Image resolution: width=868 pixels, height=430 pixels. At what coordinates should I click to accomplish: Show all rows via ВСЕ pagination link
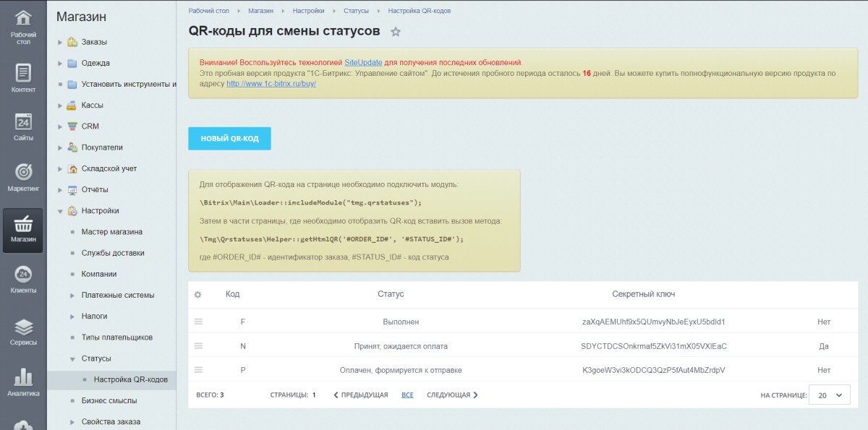(x=407, y=395)
